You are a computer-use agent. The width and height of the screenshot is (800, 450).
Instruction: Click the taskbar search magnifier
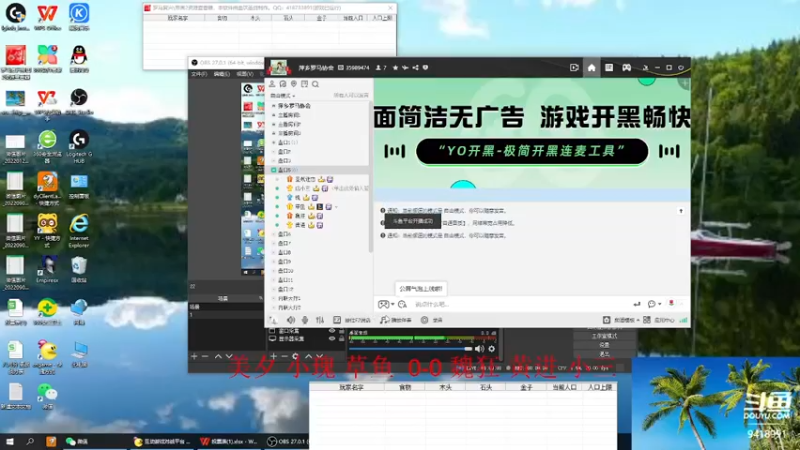pos(30,441)
